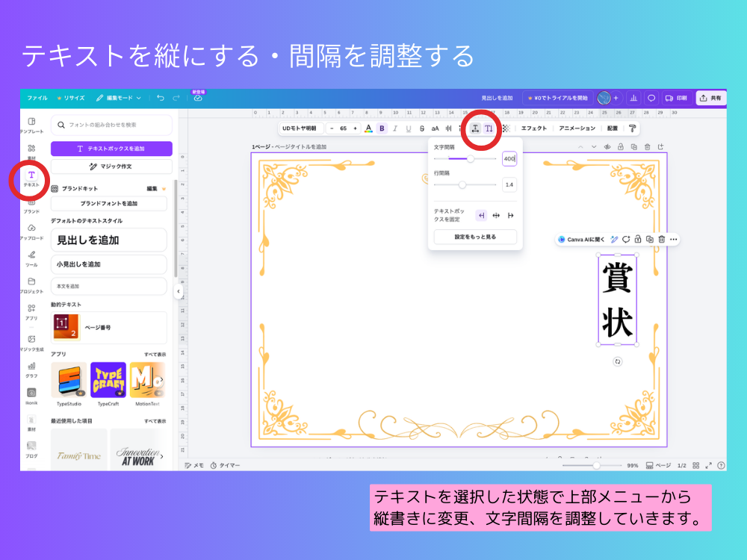The image size is (747, 560).
Task: Open the アップロード (Uploads) sidebar panel
Action: pyautogui.click(x=31, y=232)
